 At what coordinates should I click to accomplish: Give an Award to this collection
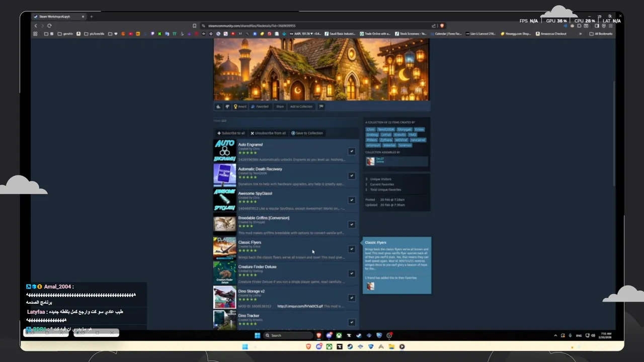240,107
